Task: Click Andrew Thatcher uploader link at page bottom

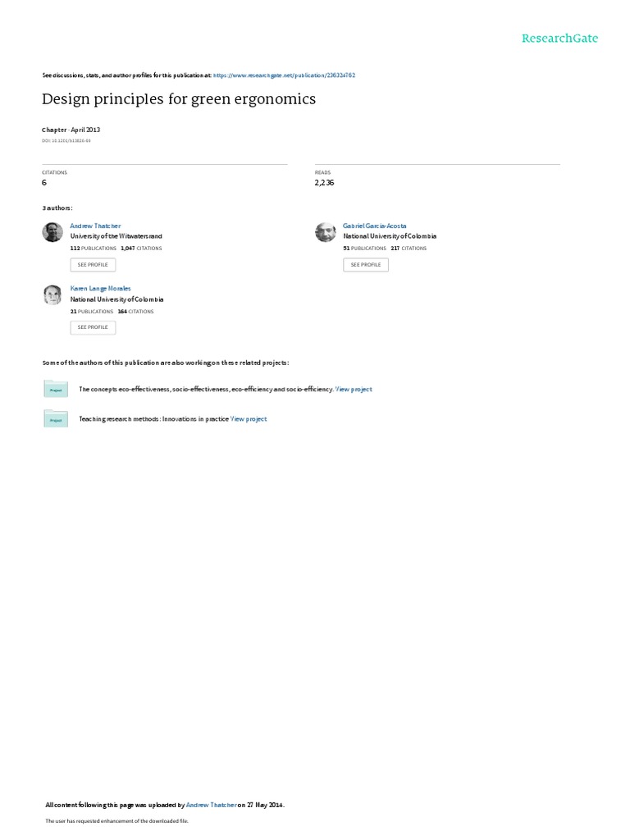Action: (211, 806)
